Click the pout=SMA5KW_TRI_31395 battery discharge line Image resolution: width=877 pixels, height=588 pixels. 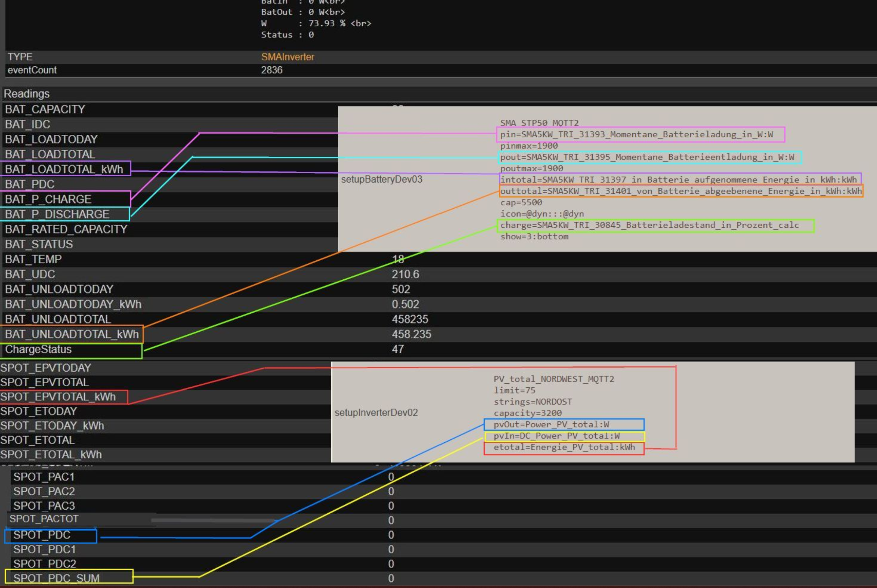click(647, 157)
